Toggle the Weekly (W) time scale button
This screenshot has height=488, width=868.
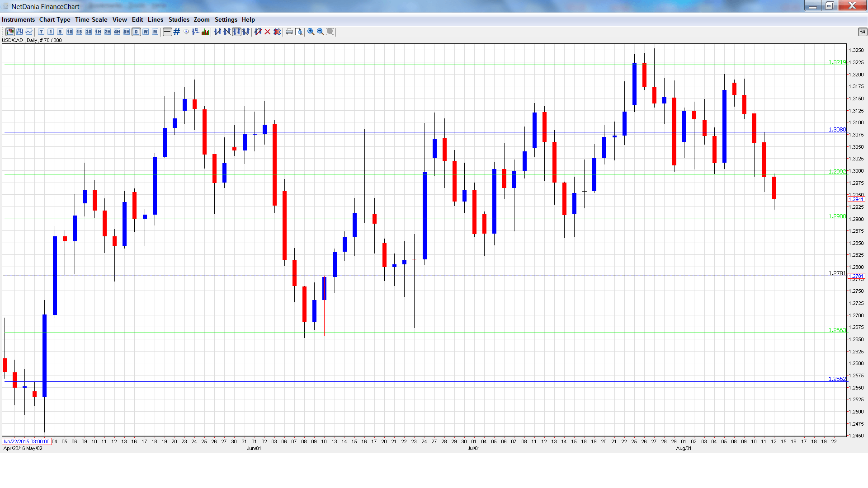(x=146, y=32)
